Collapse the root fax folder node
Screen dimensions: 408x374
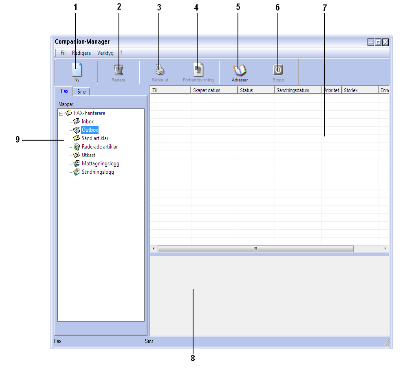coord(61,114)
